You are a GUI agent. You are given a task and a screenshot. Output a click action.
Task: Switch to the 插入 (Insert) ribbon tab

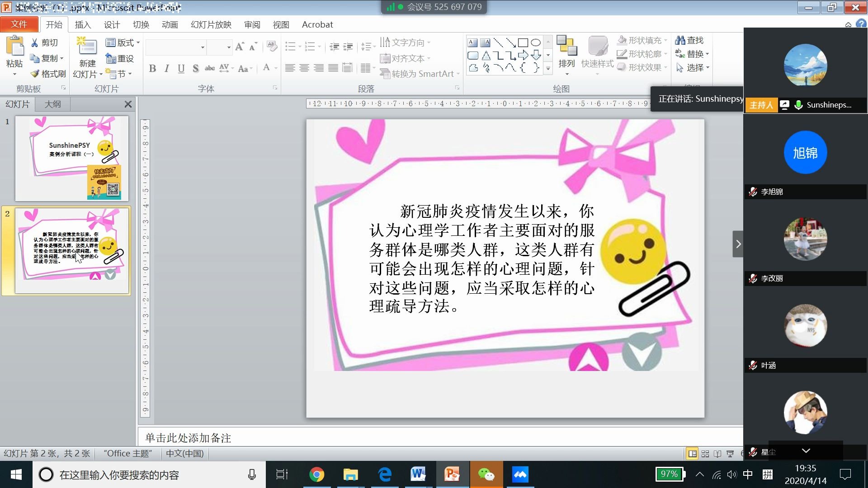pos(83,24)
